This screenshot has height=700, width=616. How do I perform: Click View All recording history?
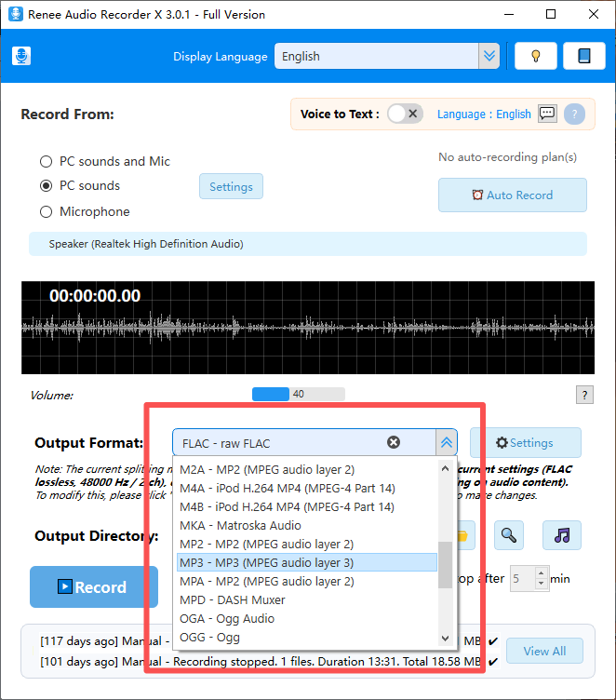click(544, 651)
